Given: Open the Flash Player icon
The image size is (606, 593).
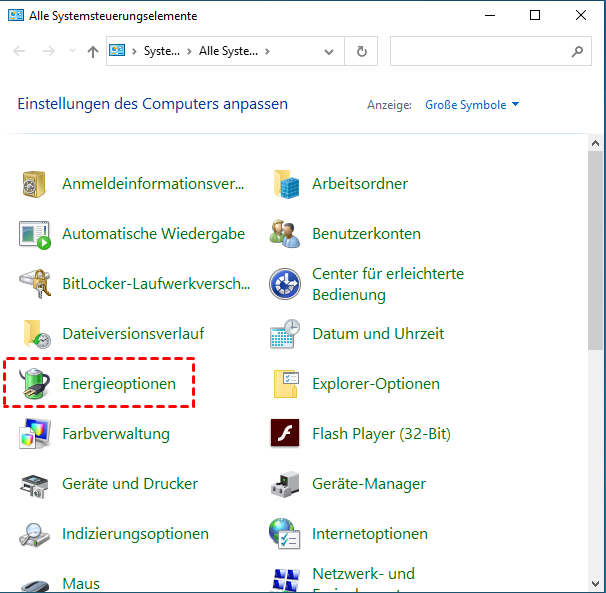Looking at the screenshot, I should click(x=285, y=433).
